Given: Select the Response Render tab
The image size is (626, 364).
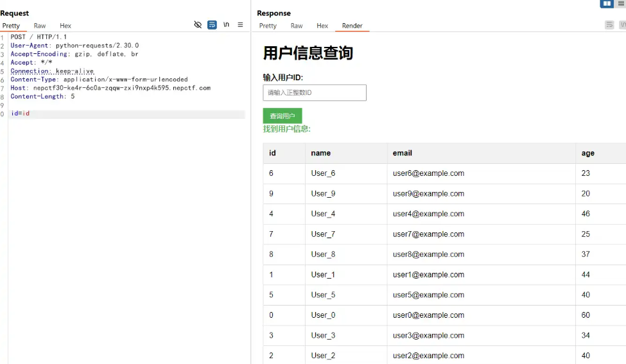Looking at the screenshot, I should pos(352,26).
